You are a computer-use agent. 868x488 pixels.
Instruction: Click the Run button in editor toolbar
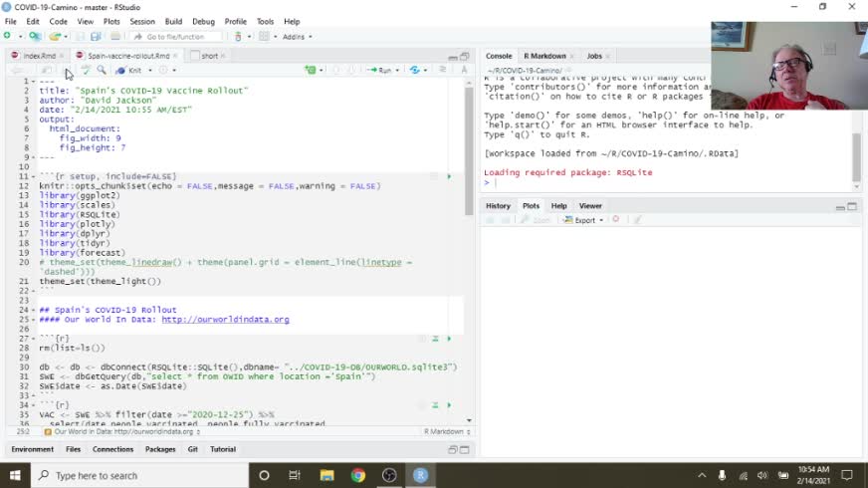pyautogui.click(x=379, y=70)
